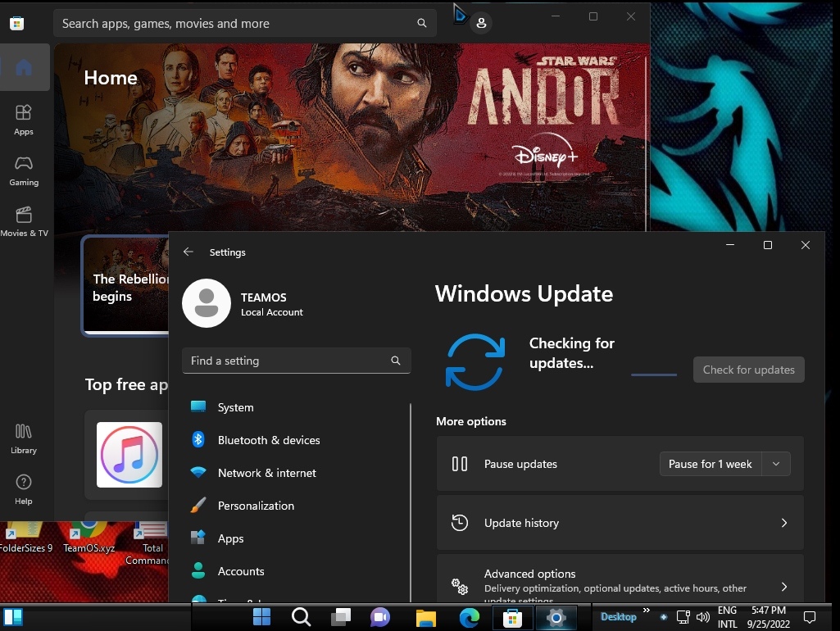Click the Find a setting search box
This screenshot has height=631, width=840.
point(287,361)
